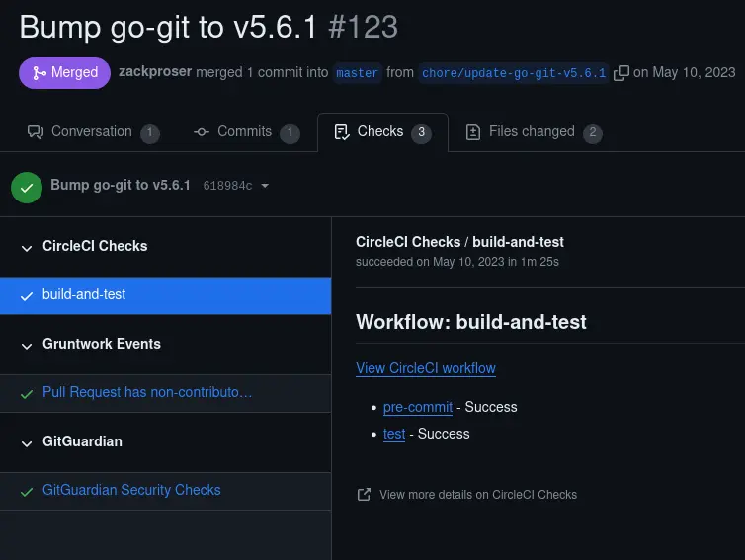This screenshot has height=560, width=745.
Task: Click the green commit success check icon
Action: point(27,186)
